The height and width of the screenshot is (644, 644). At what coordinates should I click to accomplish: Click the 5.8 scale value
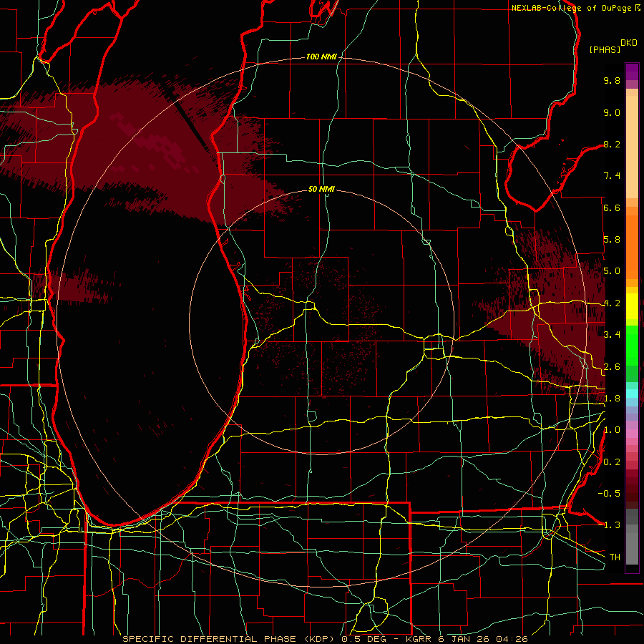pyautogui.click(x=612, y=240)
